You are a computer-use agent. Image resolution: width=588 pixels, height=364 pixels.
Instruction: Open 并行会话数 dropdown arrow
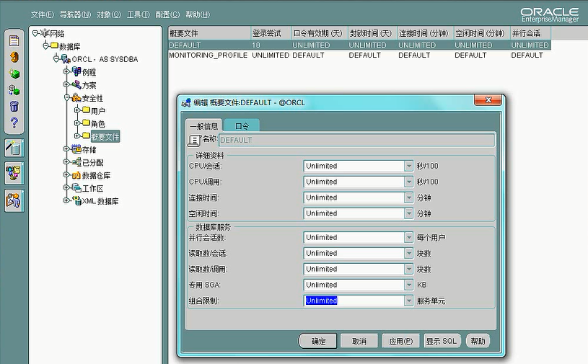pos(409,237)
